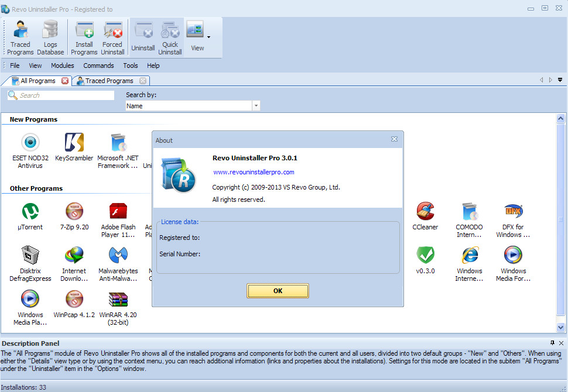Open the Commands menu
The image size is (568, 392).
click(x=98, y=66)
